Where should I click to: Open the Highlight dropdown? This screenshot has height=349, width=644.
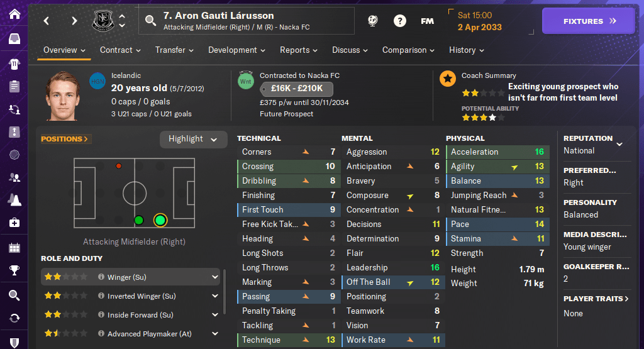(193, 139)
